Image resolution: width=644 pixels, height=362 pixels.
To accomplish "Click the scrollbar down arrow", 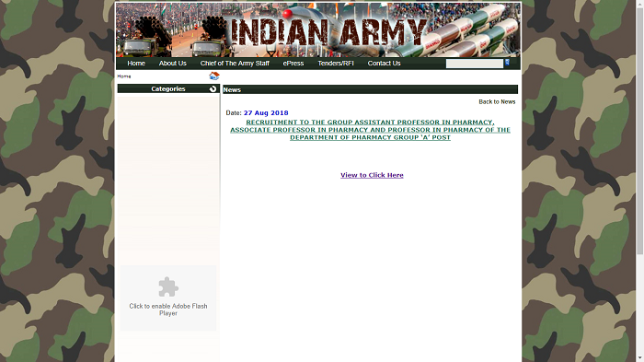I will pyautogui.click(x=639, y=358).
